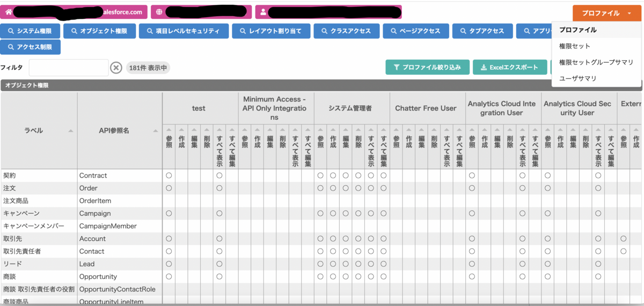
Task: Click the Minimum Access - API Only Integrations header
Action: (276, 108)
